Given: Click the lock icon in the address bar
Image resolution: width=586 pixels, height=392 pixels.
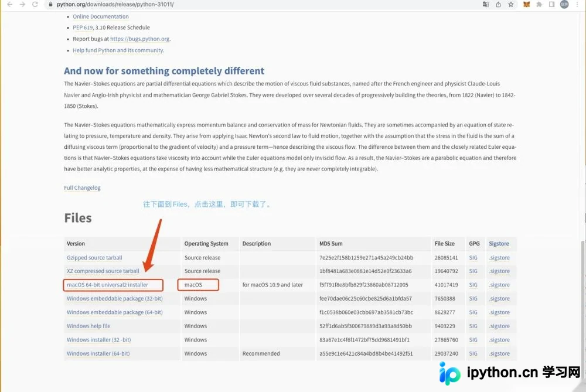Looking at the screenshot, I should 50,5.
